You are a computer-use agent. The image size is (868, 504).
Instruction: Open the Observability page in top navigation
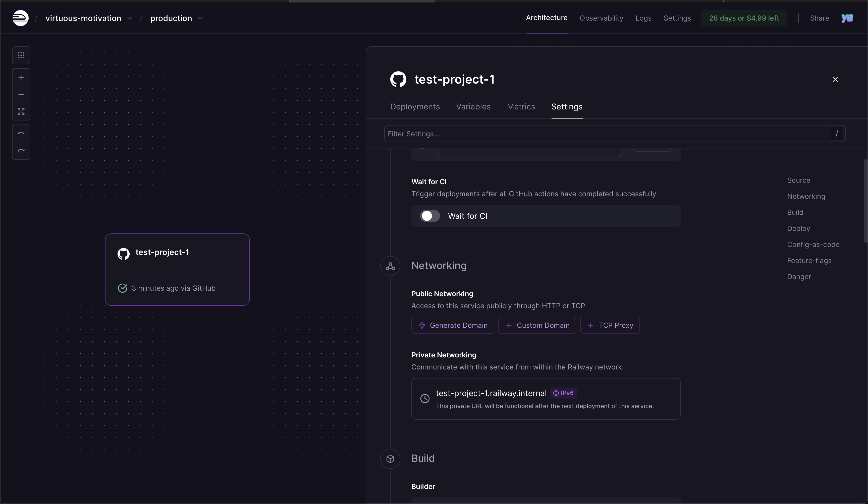tap(601, 18)
